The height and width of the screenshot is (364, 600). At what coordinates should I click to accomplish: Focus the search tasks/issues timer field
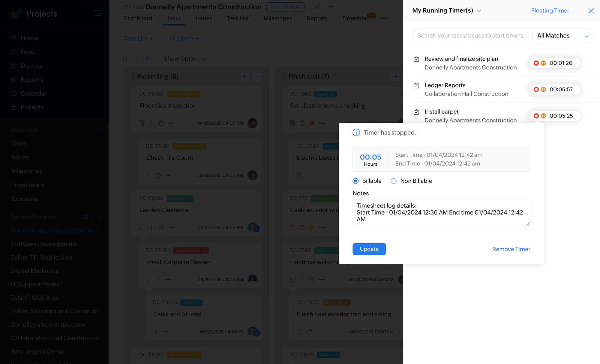(x=470, y=36)
